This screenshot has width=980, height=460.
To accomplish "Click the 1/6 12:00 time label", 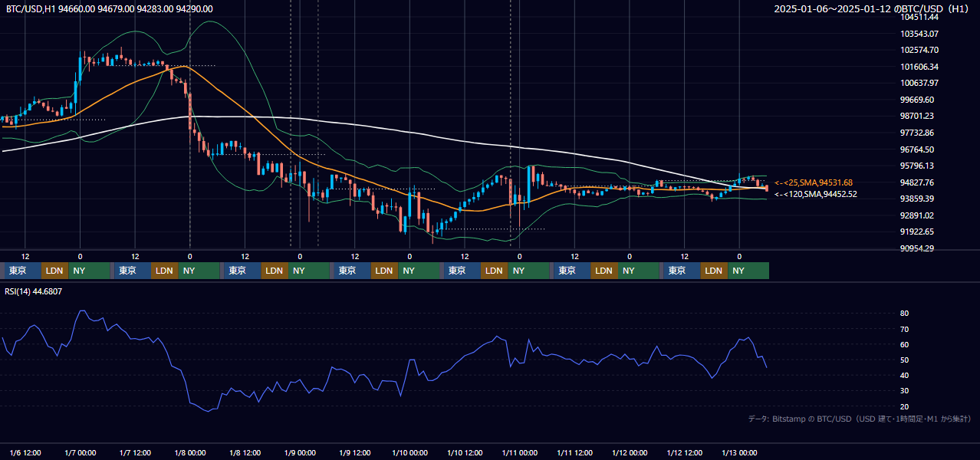I will (x=25, y=453).
